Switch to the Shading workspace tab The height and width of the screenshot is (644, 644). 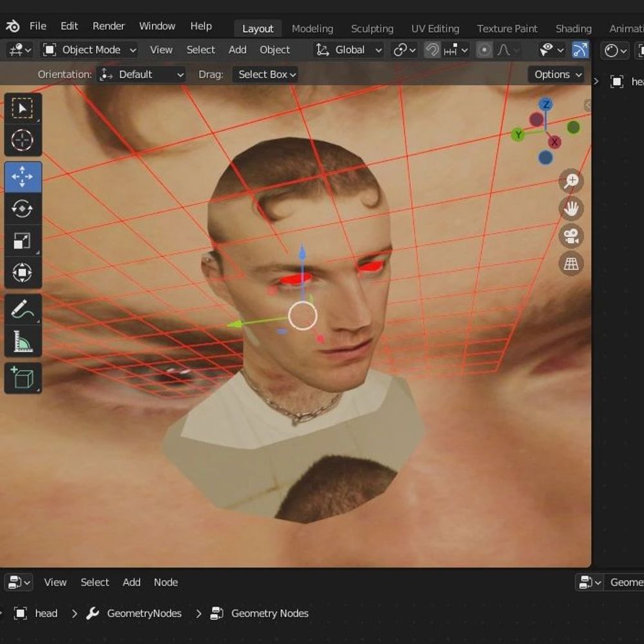point(573,29)
